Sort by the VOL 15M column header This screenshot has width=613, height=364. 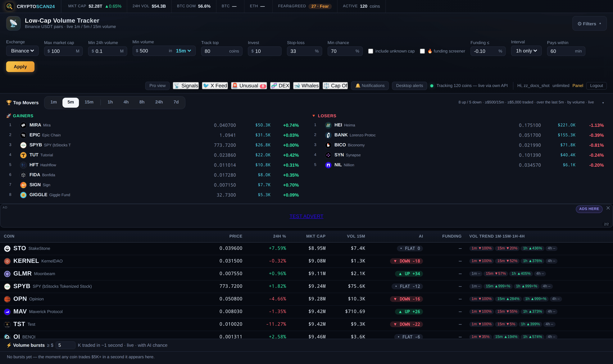[x=356, y=236]
